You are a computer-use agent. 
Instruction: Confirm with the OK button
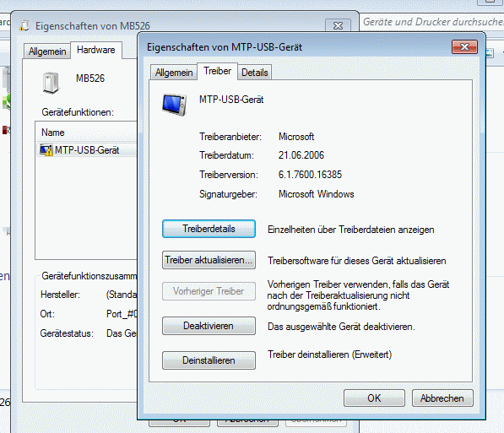point(374,398)
